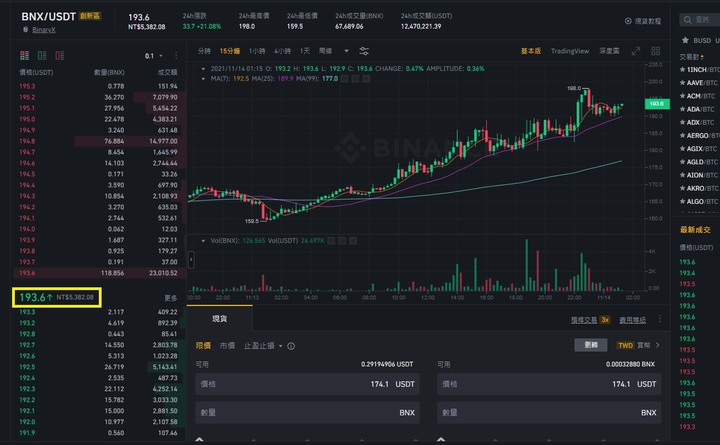
Task: Favorite the 1INCH/BTC pair star
Action: (x=682, y=70)
